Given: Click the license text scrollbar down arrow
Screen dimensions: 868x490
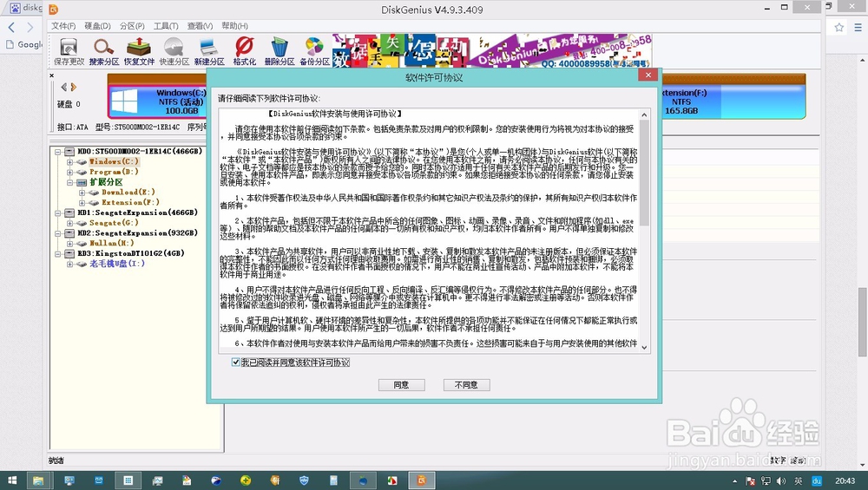Looking at the screenshot, I should point(644,347).
